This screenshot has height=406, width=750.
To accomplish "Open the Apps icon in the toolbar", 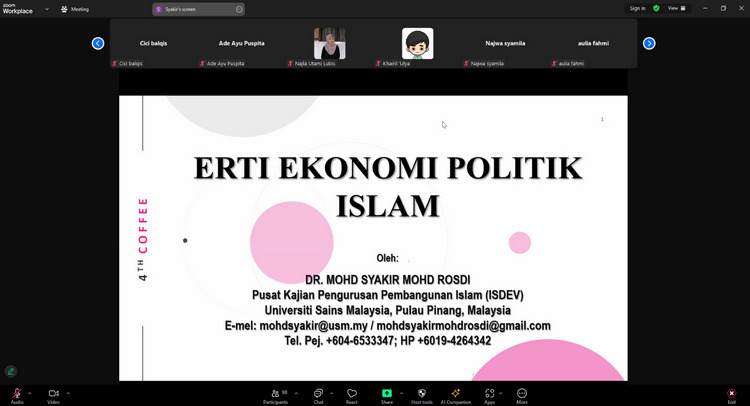I will click(489, 393).
